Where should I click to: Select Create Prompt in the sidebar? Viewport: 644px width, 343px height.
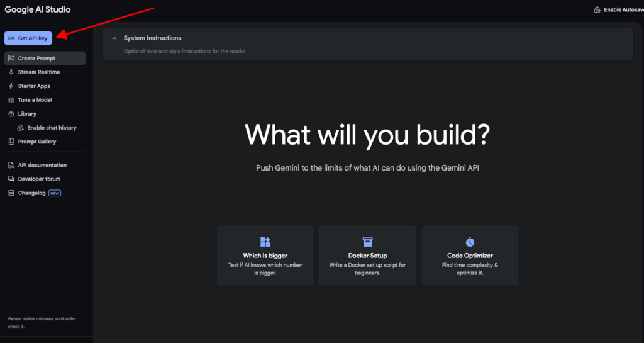click(45, 59)
